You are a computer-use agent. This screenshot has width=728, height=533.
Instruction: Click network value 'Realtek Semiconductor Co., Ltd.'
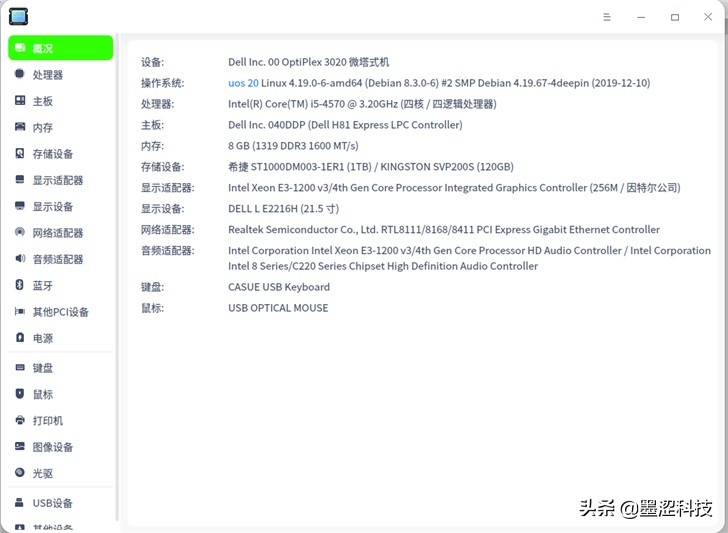(x=303, y=229)
